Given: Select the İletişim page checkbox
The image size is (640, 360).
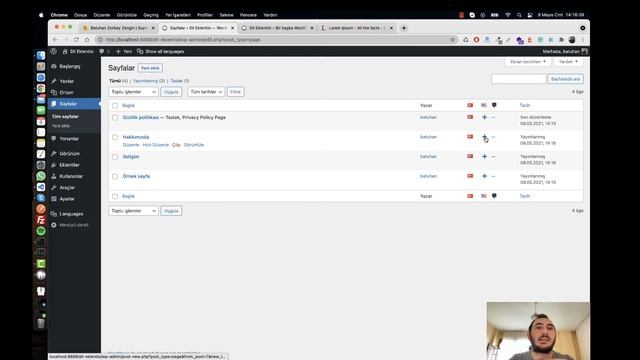Looking at the screenshot, I should pos(115,157).
